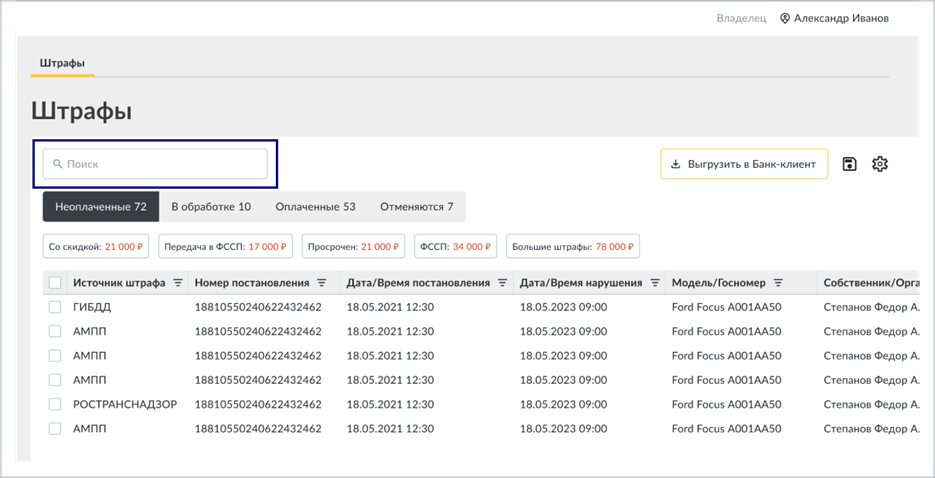Apply the Со скидкой 21 000 ₽ filter chip
Image resolution: width=935 pixels, height=478 pixels.
click(96, 246)
